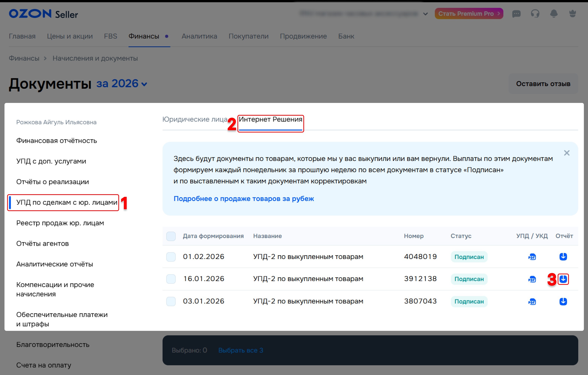Image resolution: width=588 pixels, height=375 pixels.
Task: Select the checkbox for document 3807043
Action: [x=171, y=301]
